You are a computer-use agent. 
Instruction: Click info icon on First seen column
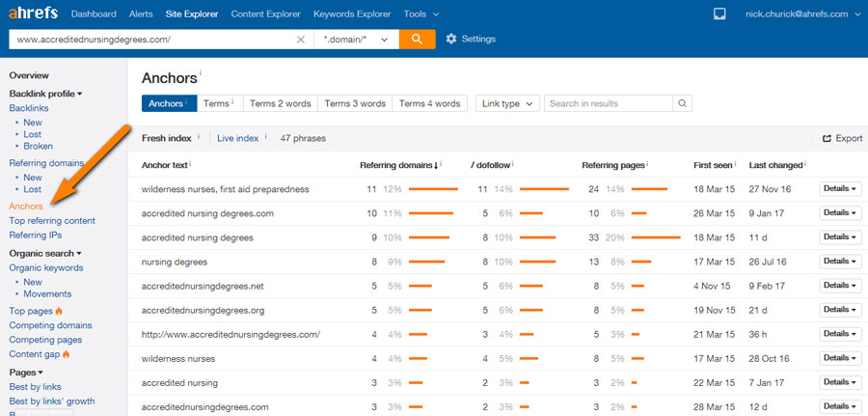[x=735, y=163]
